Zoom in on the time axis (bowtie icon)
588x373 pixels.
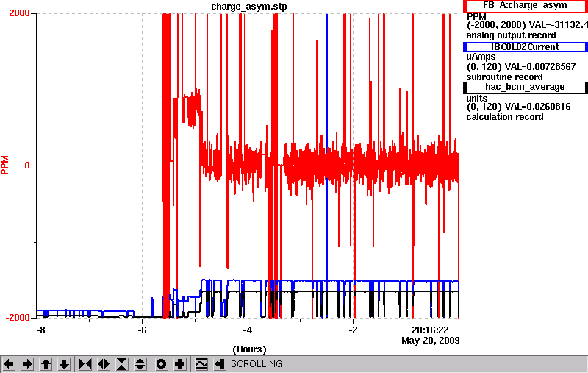(85, 364)
